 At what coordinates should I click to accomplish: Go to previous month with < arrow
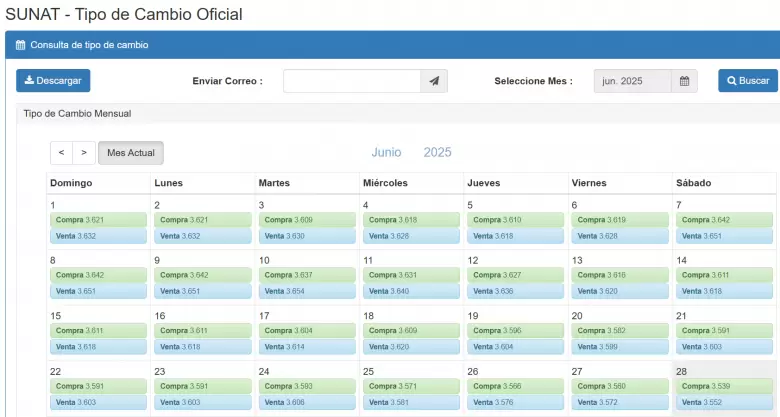pyautogui.click(x=62, y=153)
